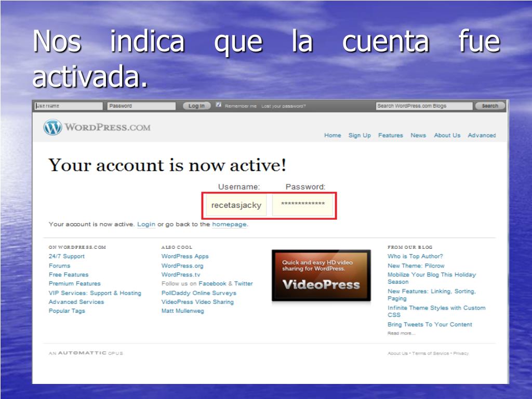Click the masked password box
The width and height of the screenshot is (532, 399).
pos(303,205)
